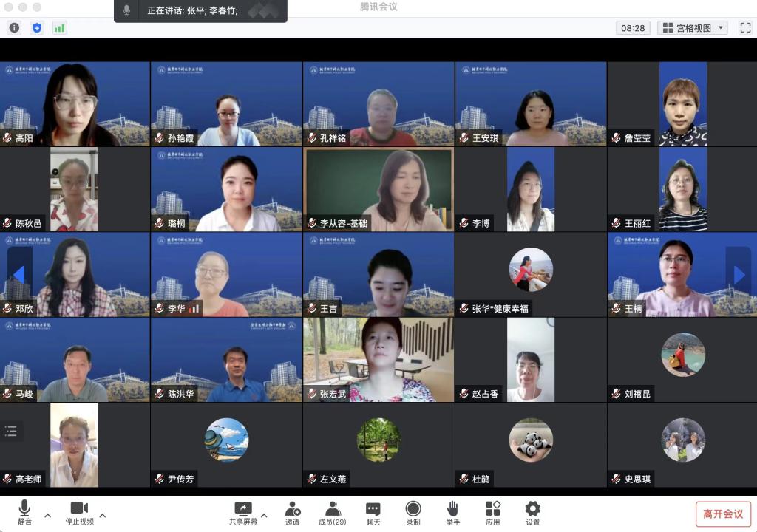The image size is (757, 532).
Task: Open the 应用 apps panel
Action: [x=492, y=511]
